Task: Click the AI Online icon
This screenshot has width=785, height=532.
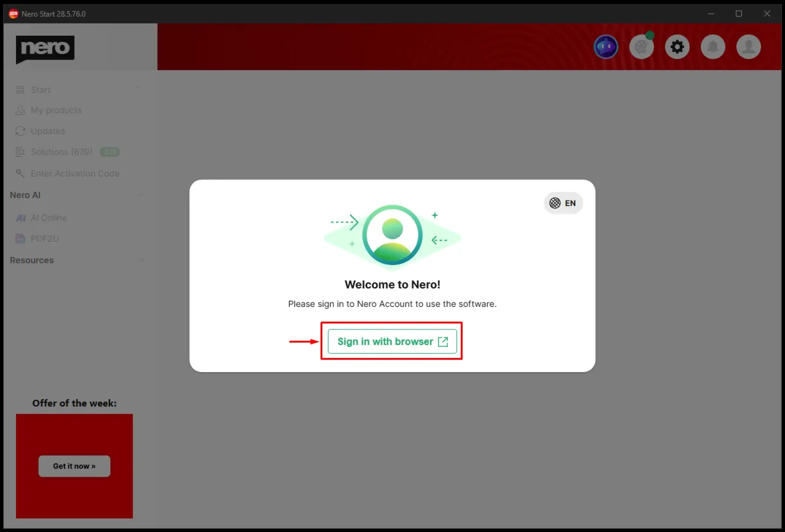Action: 20,218
